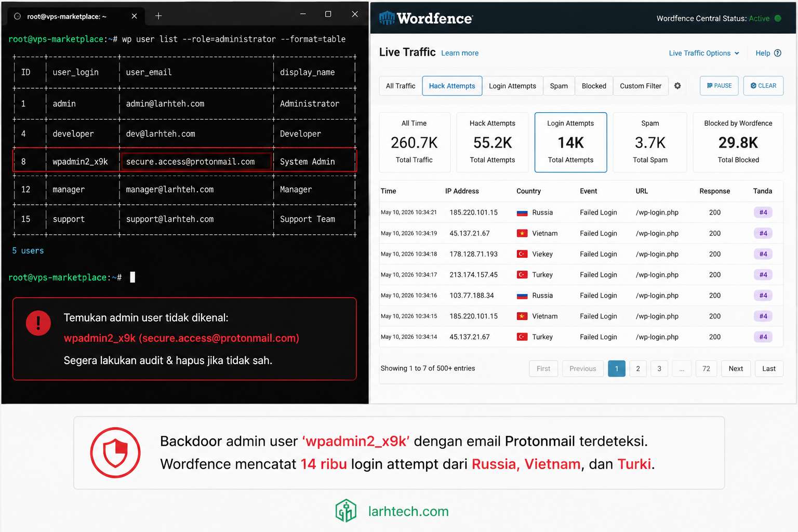Click the Previous page button
798x532 pixels.
(582, 368)
